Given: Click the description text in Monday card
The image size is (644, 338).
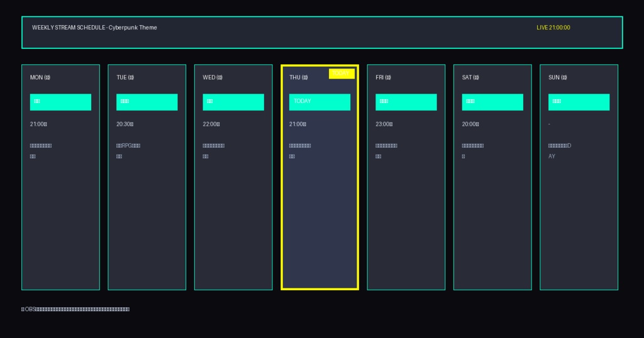Looking at the screenshot, I should point(41,151).
